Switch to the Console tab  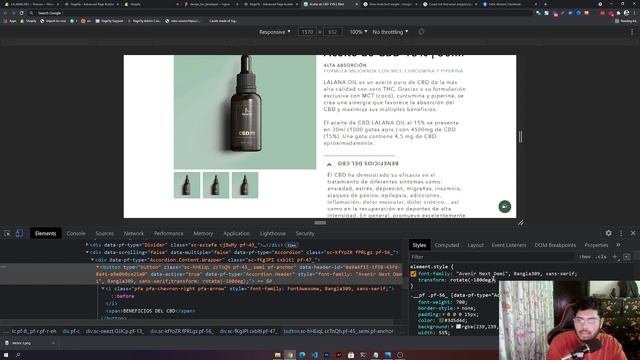point(76,233)
